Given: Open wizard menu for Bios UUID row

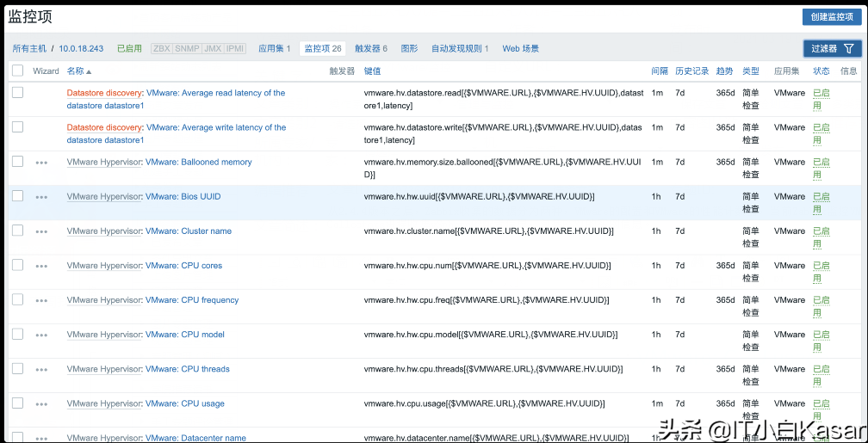Looking at the screenshot, I should pyautogui.click(x=41, y=197).
